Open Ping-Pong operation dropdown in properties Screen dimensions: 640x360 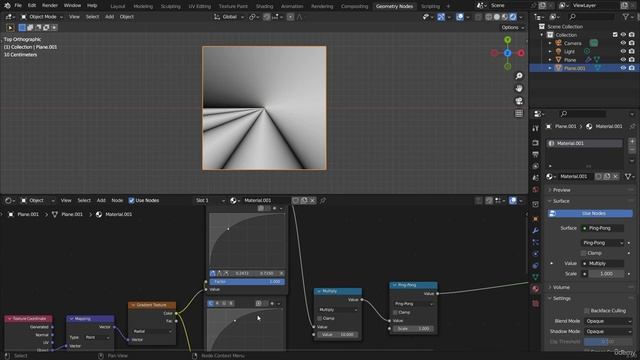click(x=602, y=243)
